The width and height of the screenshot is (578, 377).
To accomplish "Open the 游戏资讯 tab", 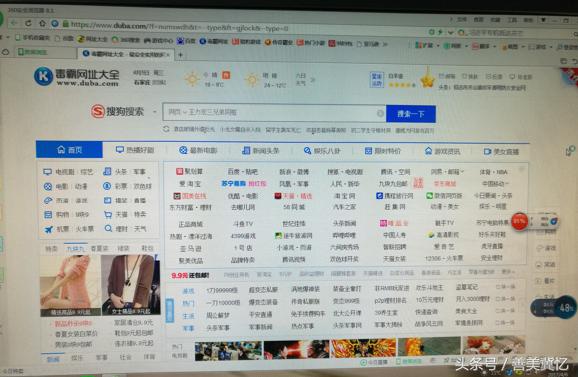I will click(x=442, y=151).
